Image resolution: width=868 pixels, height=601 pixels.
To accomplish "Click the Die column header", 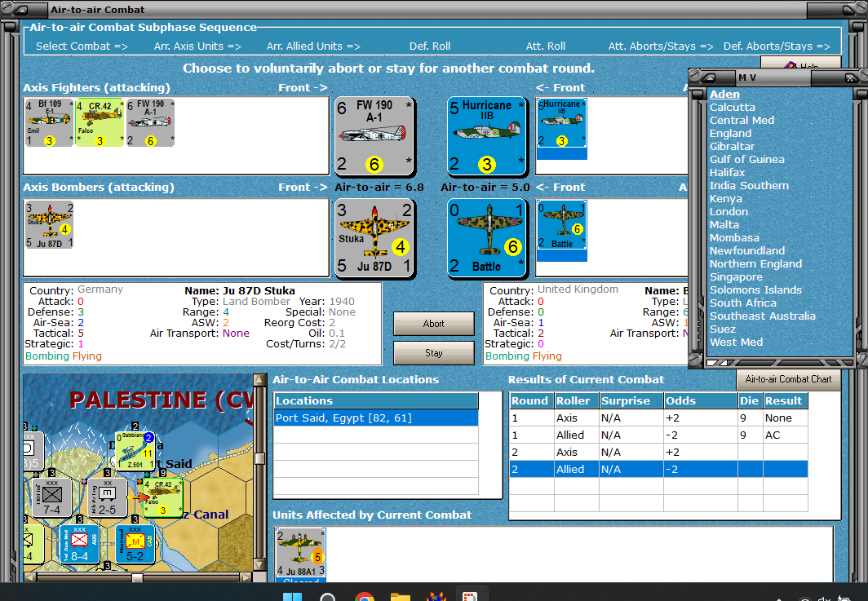I will pyautogui.click(x=750, y=400).
